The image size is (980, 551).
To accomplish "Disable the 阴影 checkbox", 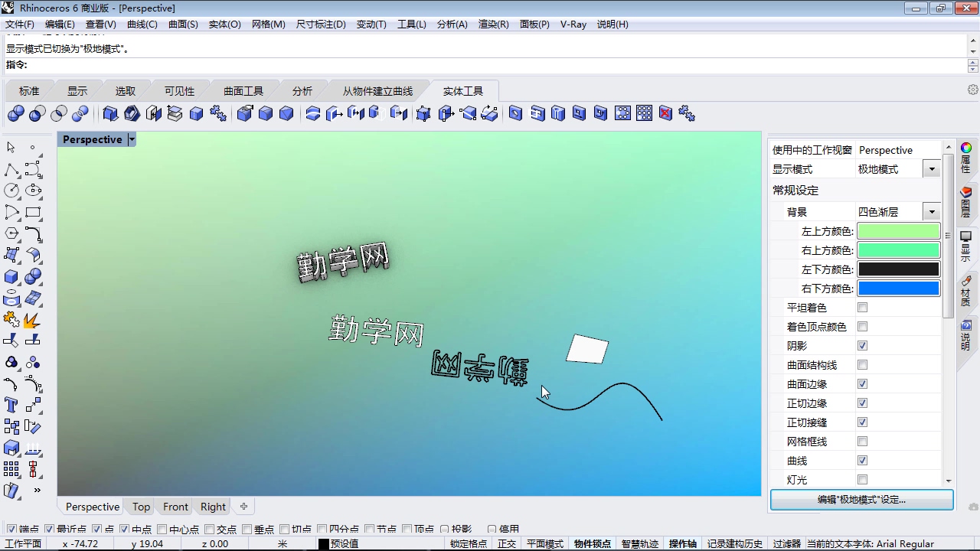I will point(863,346).
